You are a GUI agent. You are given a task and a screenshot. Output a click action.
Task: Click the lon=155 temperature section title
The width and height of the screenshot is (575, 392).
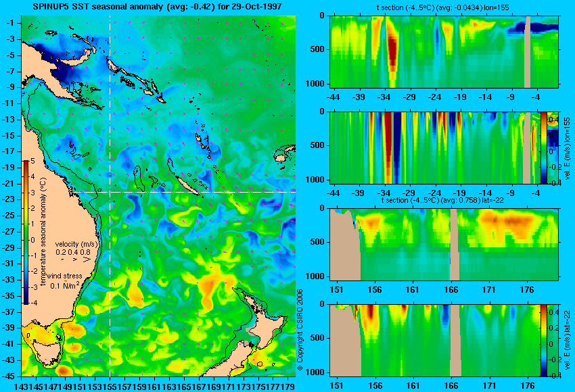(443, 7)
